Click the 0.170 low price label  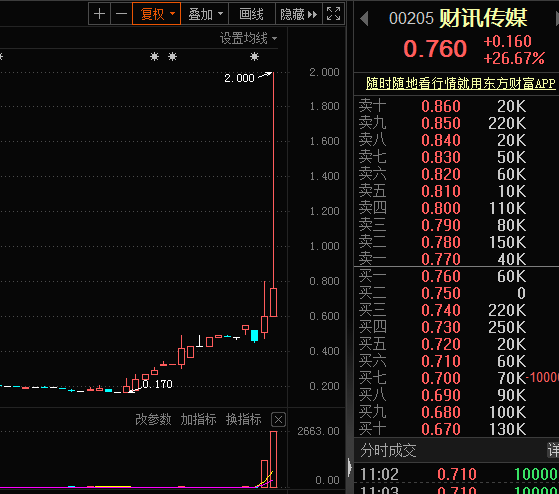(157, 384)
